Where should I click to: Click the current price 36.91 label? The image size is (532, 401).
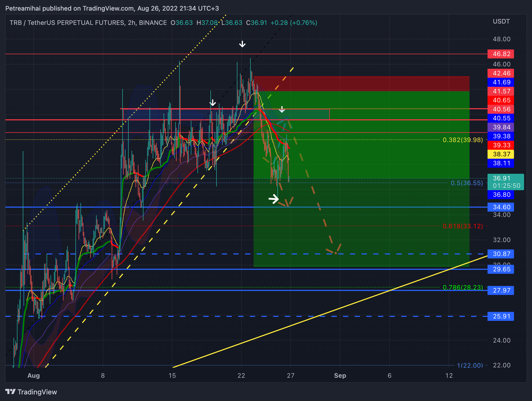point(506,182)
